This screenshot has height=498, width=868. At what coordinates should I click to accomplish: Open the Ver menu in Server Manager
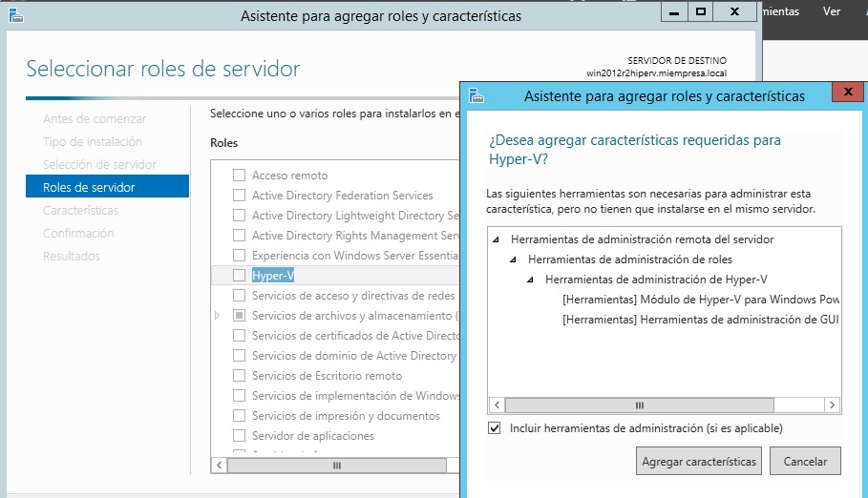tap(832, 11)
